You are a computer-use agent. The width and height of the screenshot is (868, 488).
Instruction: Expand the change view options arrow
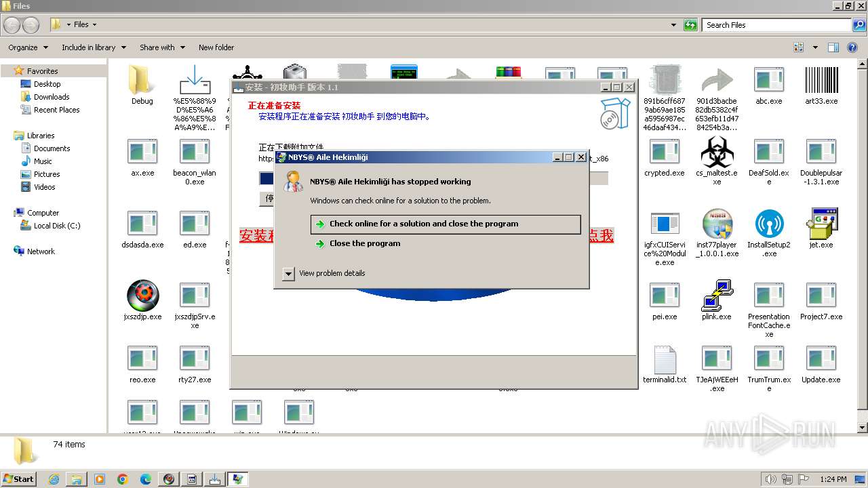[x=815, y=47]
